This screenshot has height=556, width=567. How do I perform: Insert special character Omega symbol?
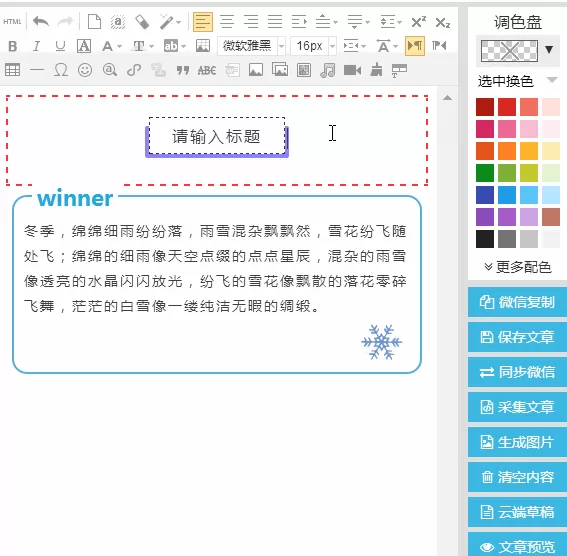tap(61, 70)
